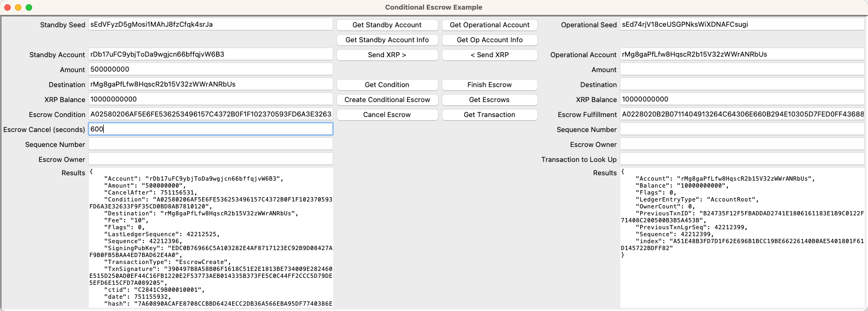This screenshot has height=311, width=868.
Task: Click the Finish Escrow button
Action: (x=489, y=85)
